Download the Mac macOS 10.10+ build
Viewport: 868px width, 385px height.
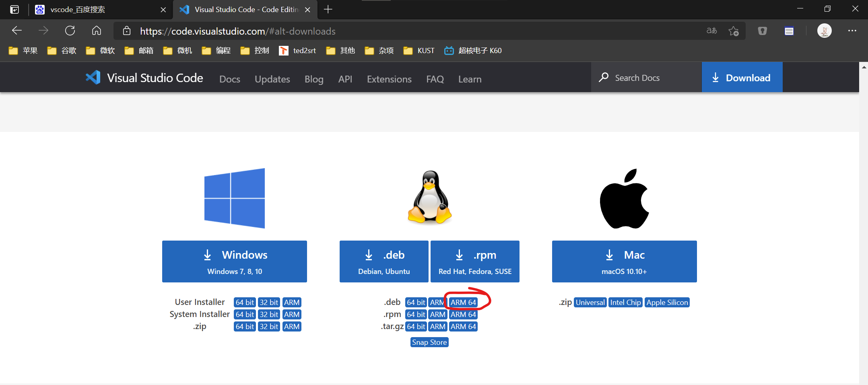tap(624, 261)
